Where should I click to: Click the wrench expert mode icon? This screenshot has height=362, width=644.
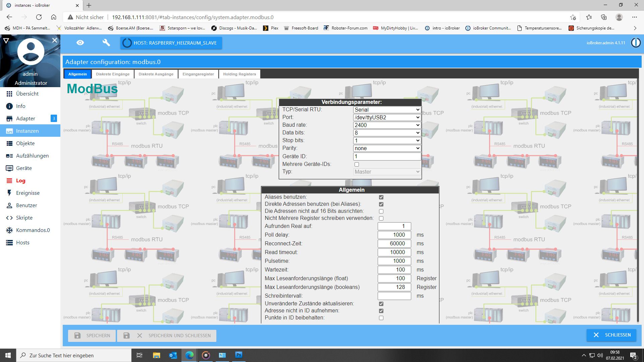coord(106,43)
